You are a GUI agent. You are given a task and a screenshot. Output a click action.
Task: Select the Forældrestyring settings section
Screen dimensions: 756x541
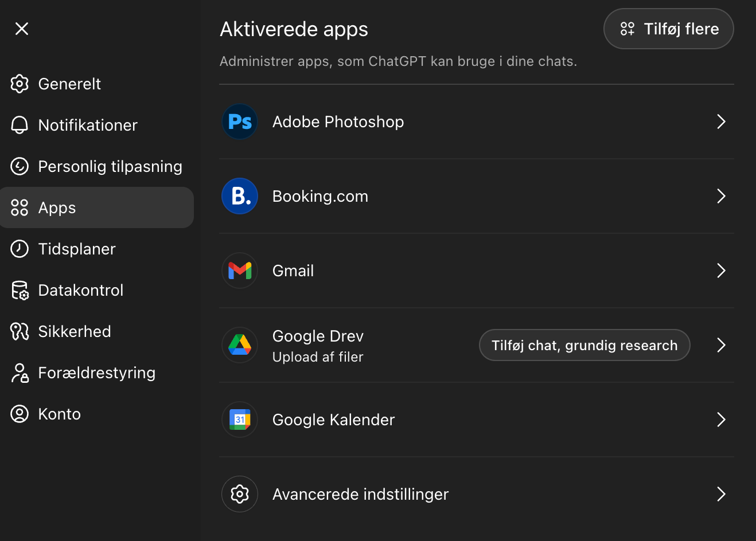coord(96,373)
